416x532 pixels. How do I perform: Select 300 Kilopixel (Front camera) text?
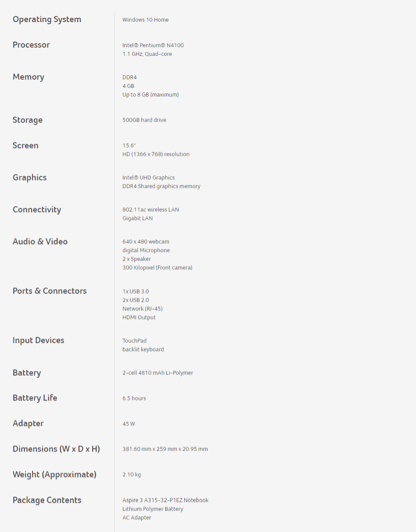coord(157,268)
